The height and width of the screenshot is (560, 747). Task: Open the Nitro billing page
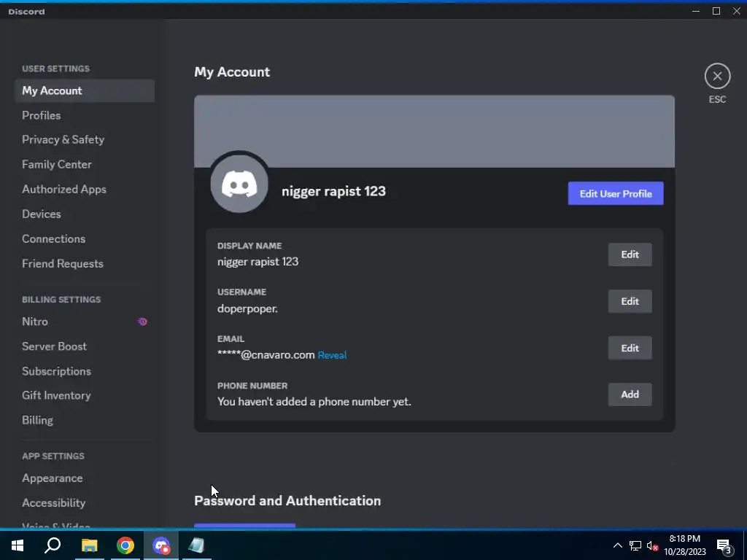[x=85, y=322]
